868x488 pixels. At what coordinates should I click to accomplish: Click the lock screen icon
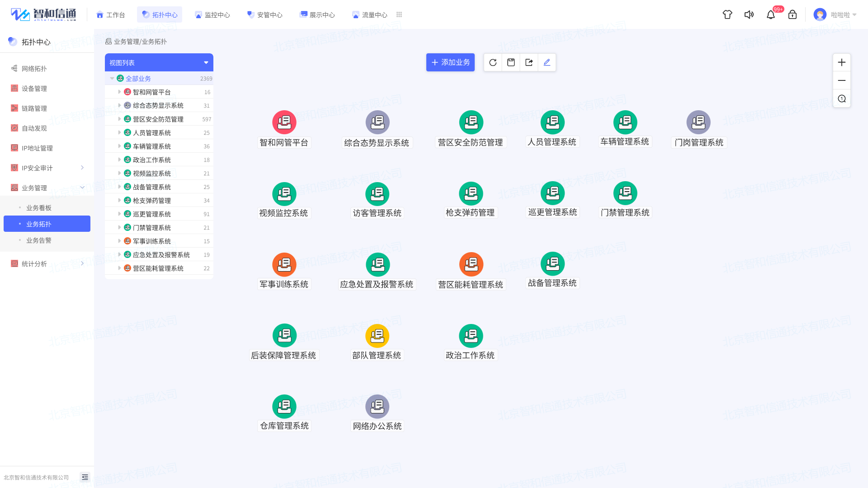[793, 15]
